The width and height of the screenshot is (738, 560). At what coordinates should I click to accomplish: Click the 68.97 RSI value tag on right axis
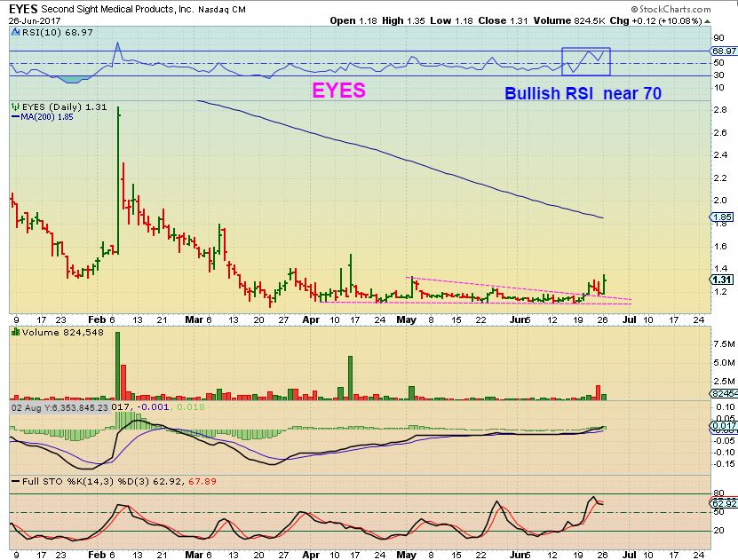[724, 51]
